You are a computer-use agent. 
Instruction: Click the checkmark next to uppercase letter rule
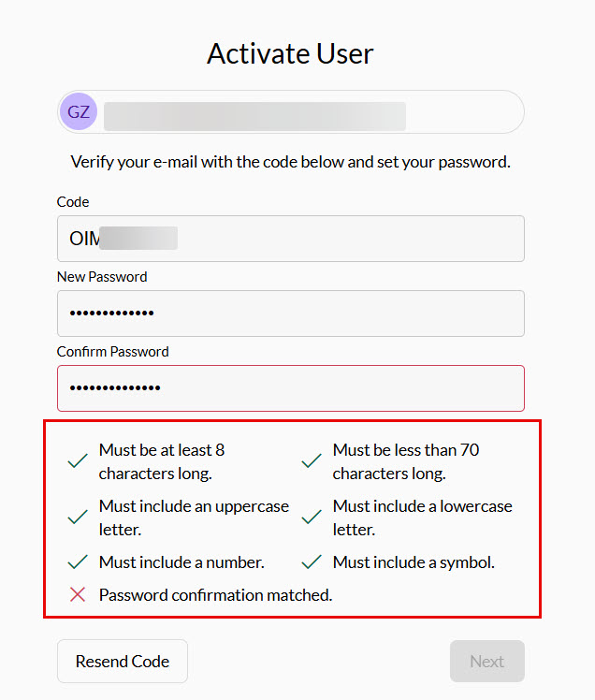78,518
